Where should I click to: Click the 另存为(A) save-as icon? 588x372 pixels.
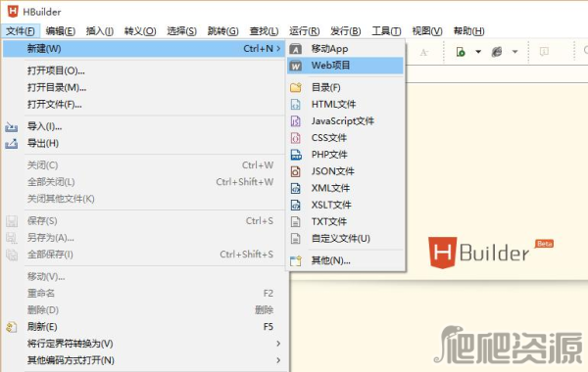[x=11, y=238]
